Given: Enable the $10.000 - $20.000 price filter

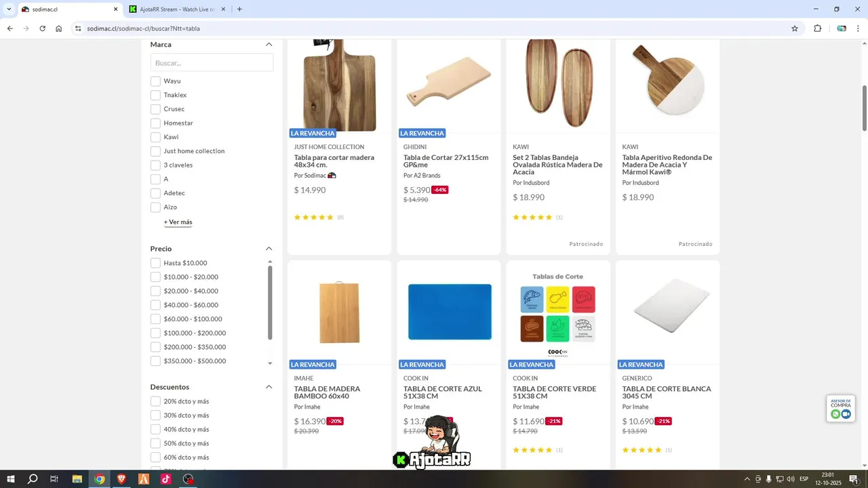Looking at the screenshot, I should (155, 277).
